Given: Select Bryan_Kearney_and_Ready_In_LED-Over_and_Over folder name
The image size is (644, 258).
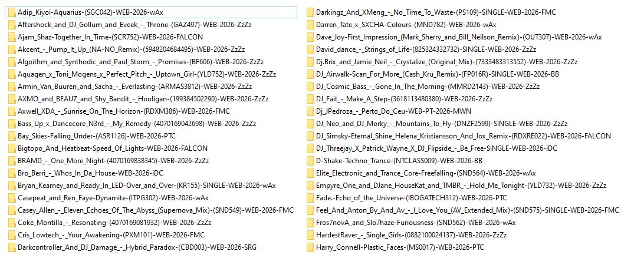Looking at the screenshot, I should click(x=147, y=186).
